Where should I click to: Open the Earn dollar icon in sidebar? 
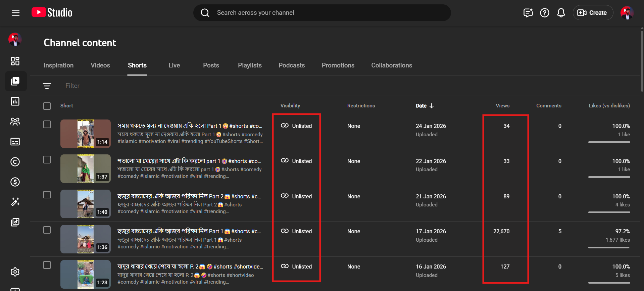pyautogui.click(x=15, y=182)
